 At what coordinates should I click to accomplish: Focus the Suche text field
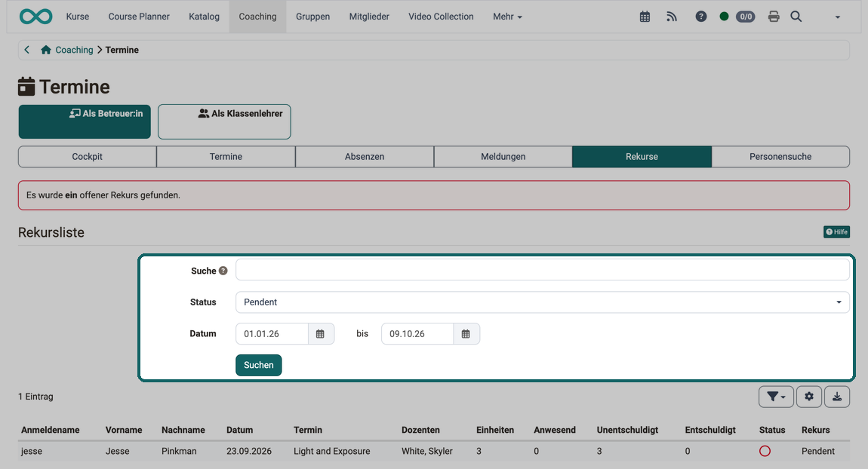click(543, 271)
